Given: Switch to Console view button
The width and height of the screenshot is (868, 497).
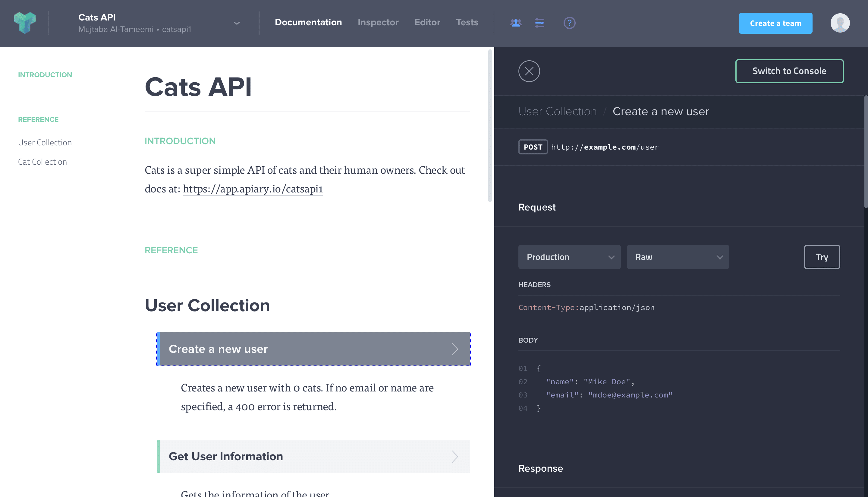Looking at the screenshot, I should pyautogui.click(x=789, y=71).
